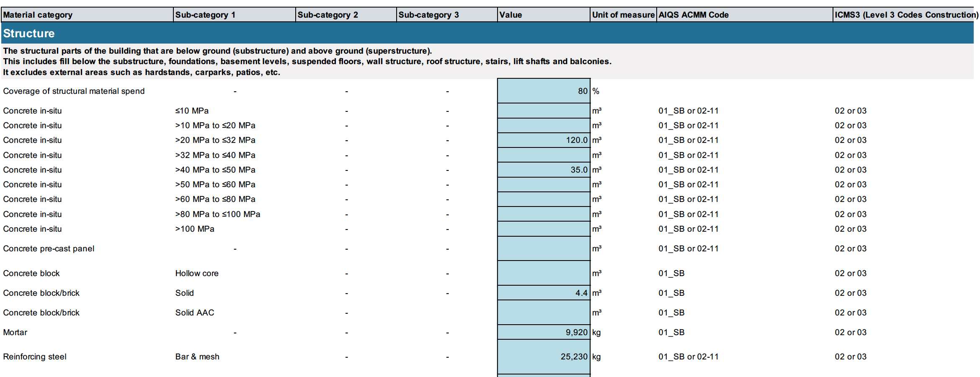Select the 4.4 value for solid concrete block/brick

pyautogui.click(x=543, y=293)
